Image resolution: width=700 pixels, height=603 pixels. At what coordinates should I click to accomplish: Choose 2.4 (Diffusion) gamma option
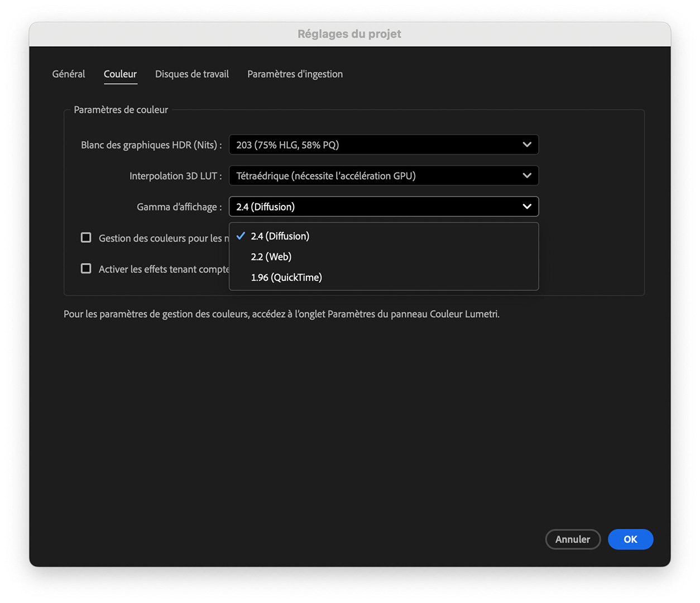280,236
